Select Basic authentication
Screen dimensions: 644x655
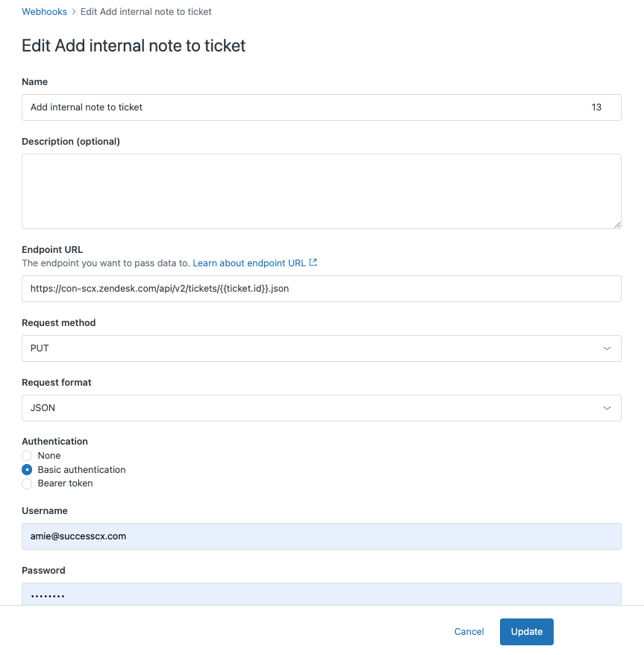point(27,469)
